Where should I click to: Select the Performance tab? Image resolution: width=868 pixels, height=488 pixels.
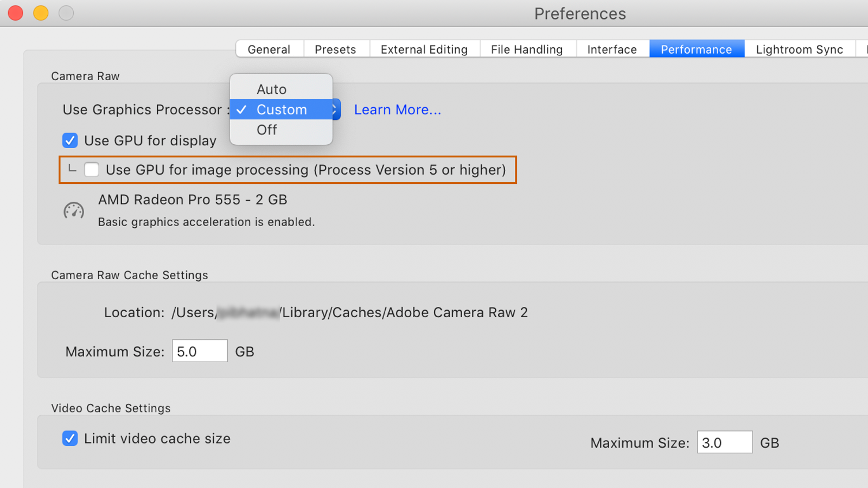pos(696,49)
